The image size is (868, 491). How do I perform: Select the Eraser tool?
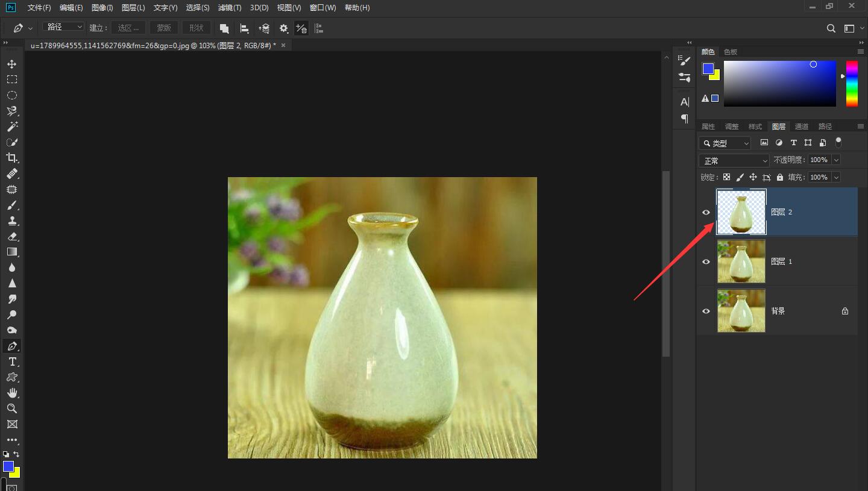coord(11,236)
